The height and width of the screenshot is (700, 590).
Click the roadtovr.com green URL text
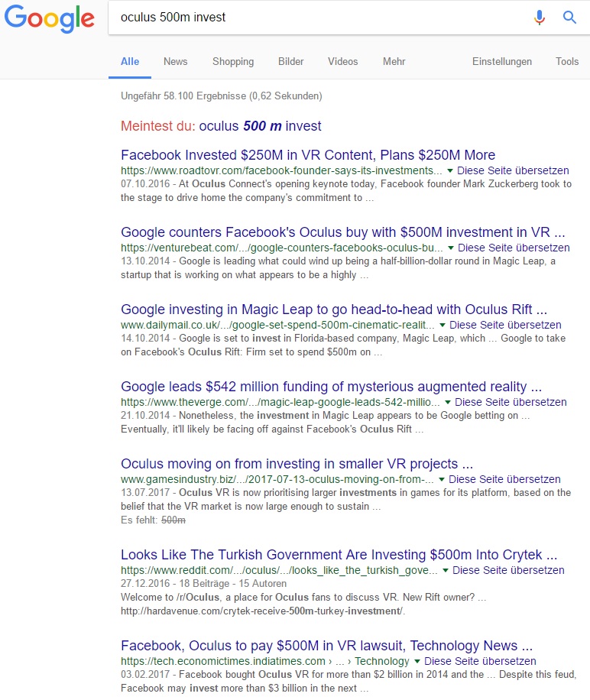tap(281, 170)
